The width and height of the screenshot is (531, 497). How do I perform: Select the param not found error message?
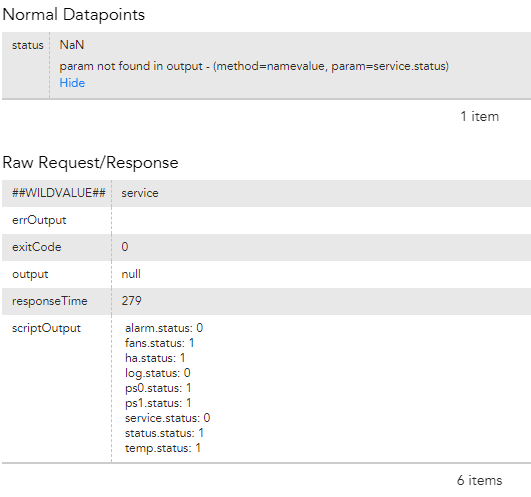click(254, 66)
